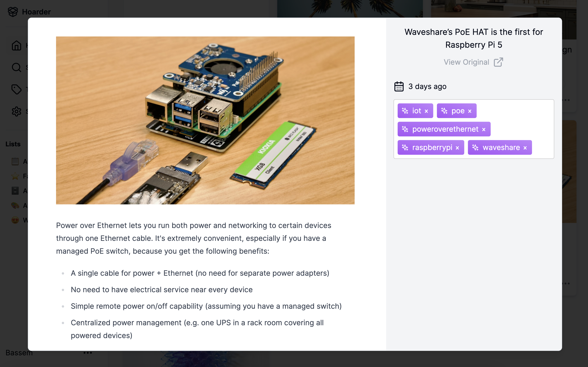Click the raspberrypi tag label

click(432, 147)
